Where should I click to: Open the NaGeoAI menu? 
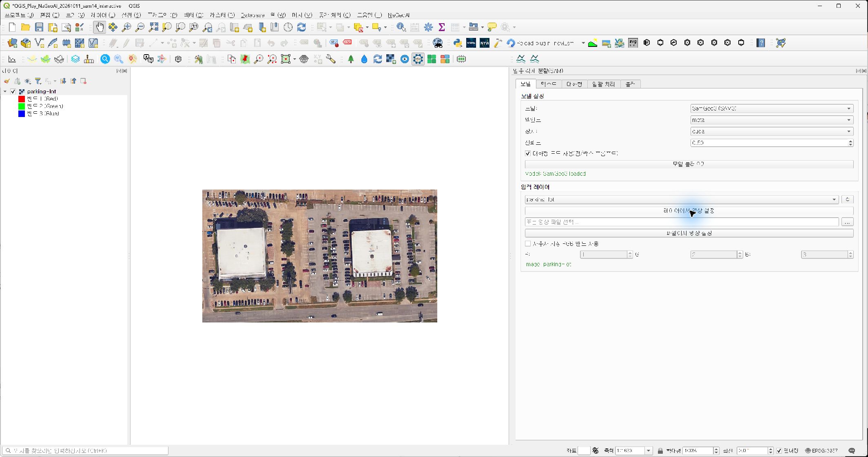399,15
